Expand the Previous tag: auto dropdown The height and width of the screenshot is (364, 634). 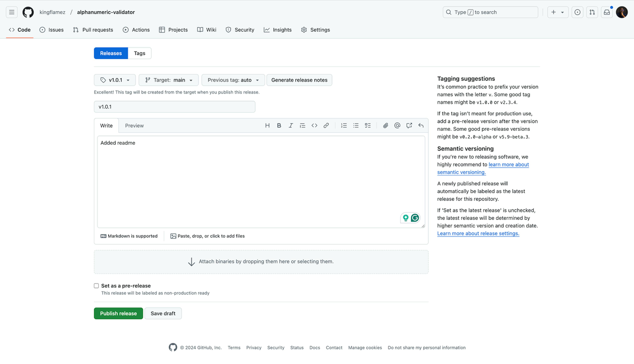coord(233,80)
